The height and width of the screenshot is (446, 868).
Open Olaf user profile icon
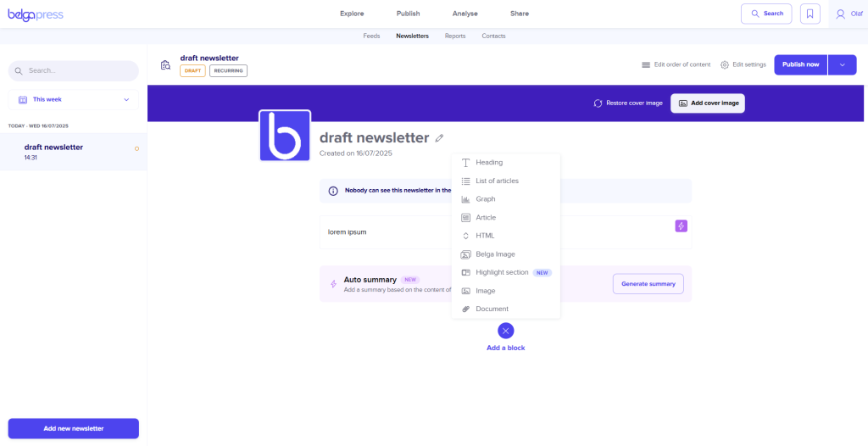(841, 14)
